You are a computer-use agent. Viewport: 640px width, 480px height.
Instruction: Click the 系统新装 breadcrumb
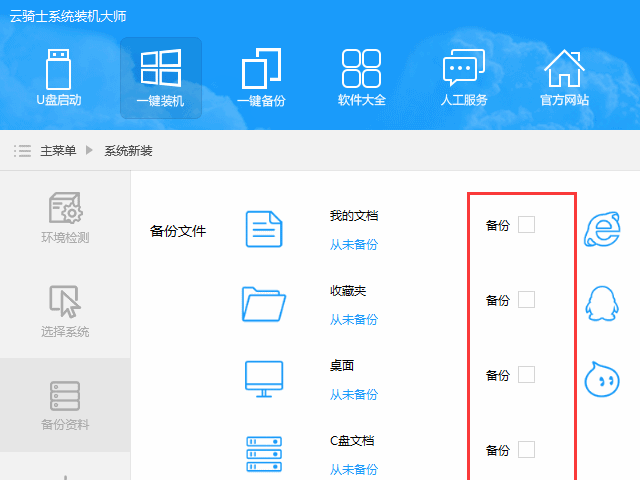click(128, 151)
